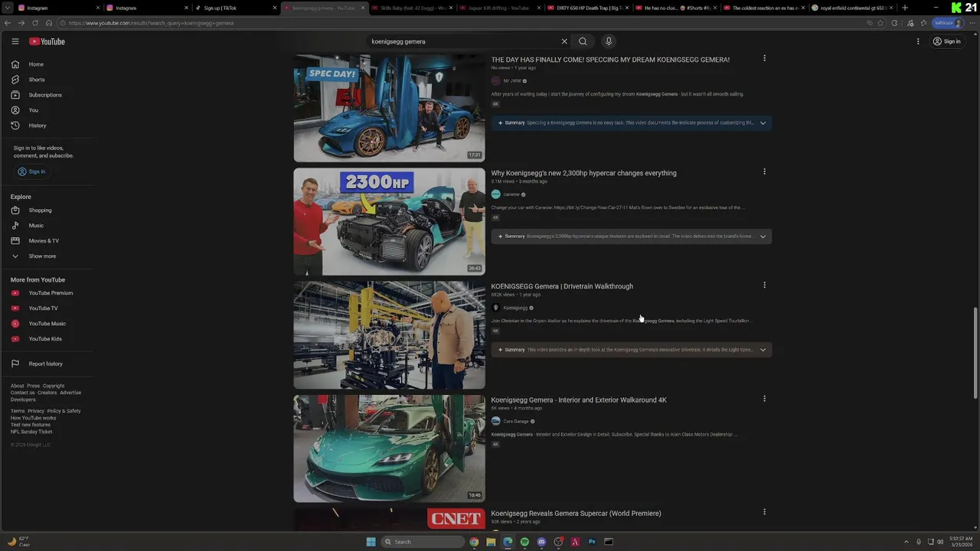
Task: Launch Spotify from the taskbar
Action: [x=524, y=542]
